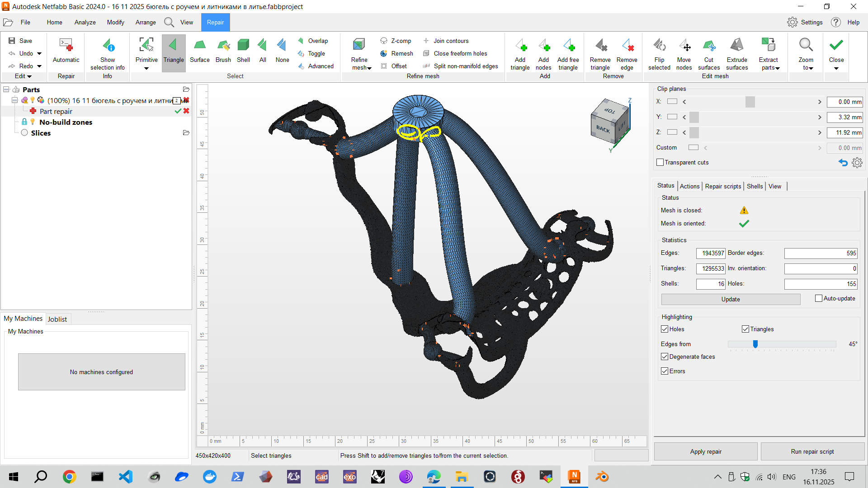
Task: Click the Apply repair button
Action: [x=705, y=451]
